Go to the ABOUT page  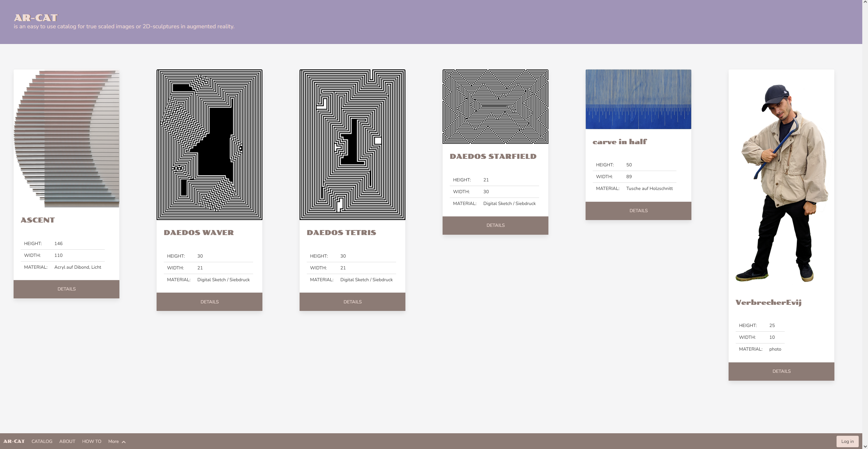[67, 441]
